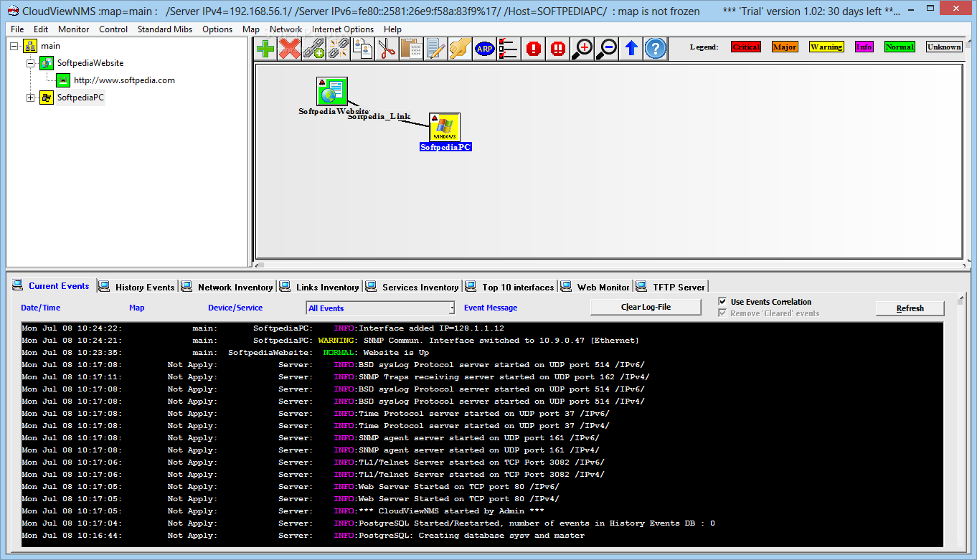Zoom out with the minus magnifier icon
The height and width of the screenshot is (560, 977).
click(607, 48)
